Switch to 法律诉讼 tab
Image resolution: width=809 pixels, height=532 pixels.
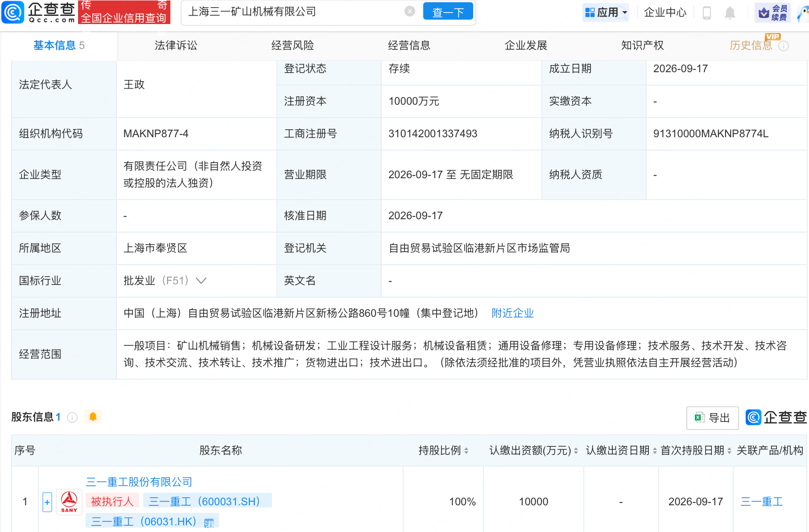click(176, 45)
